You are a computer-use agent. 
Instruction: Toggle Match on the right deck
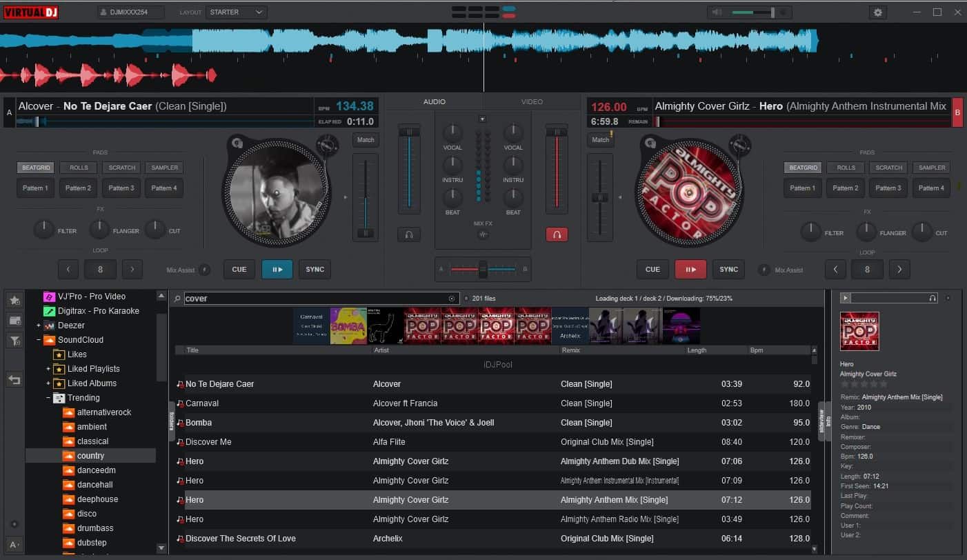[x=599, y=139]
